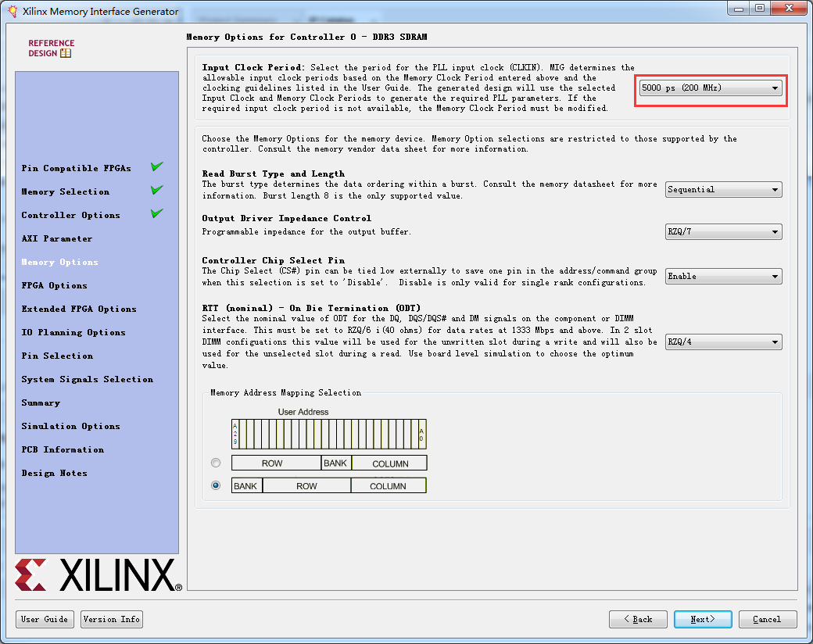The height and width of the screenshot is (644, 813).
Task: Click the Xilinx logo at bottom left
Action: [98, 574]
